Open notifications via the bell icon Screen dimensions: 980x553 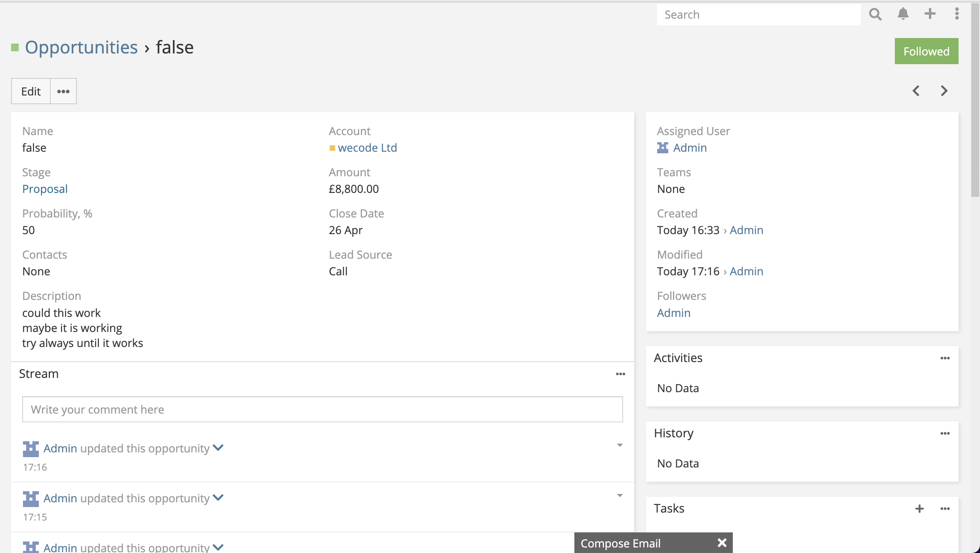[903, 14]
